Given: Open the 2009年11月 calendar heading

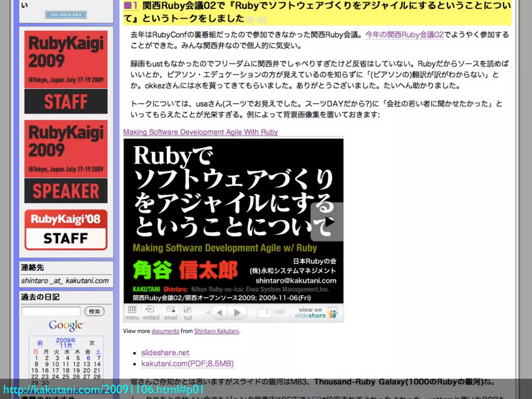Looking at the screenshot, I should pyautogui.click(x=66, y=343).
